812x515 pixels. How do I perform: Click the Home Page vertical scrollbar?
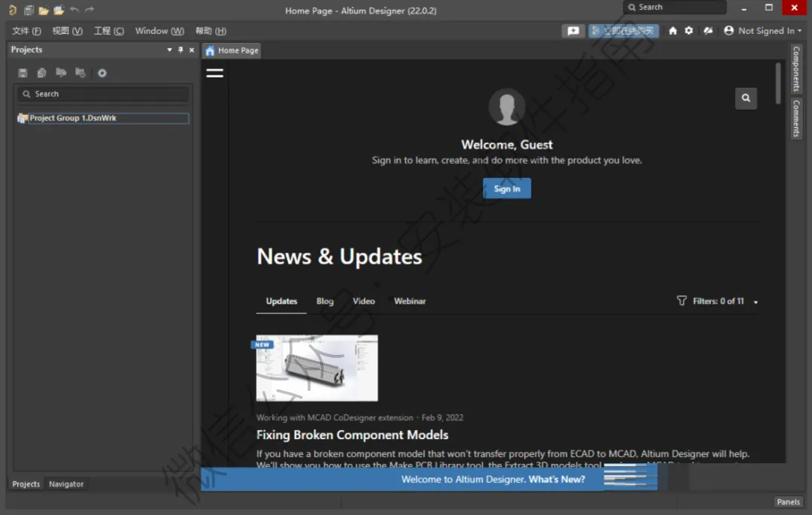coord(778,83)
